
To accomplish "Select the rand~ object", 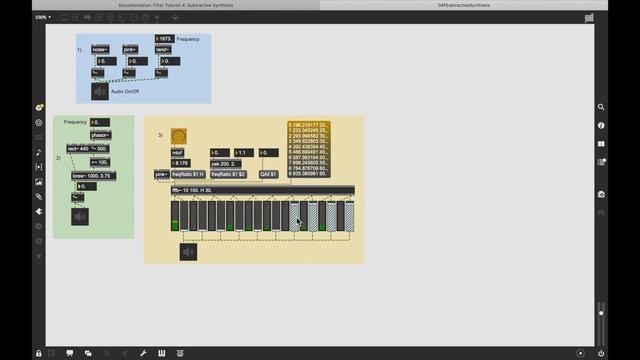I will pos(163,49).
